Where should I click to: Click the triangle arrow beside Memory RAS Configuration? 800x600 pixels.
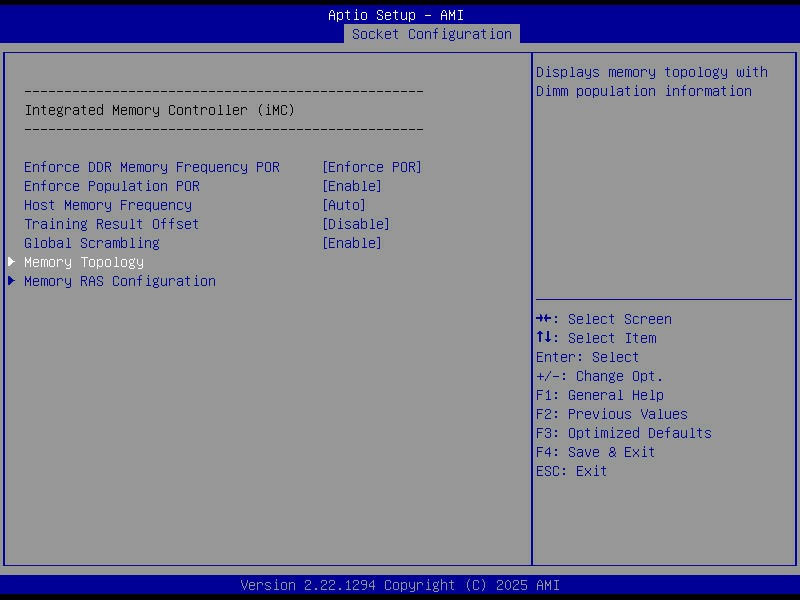[x=12, y=281]
